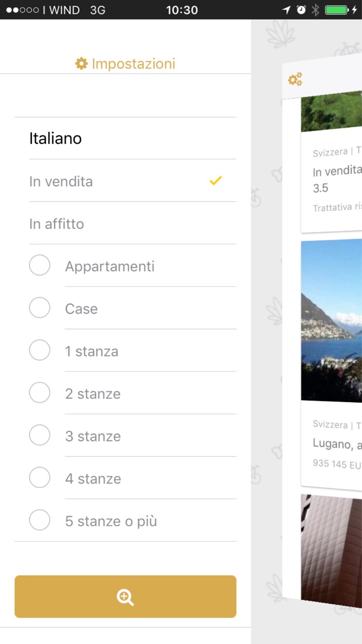This screenshot has width=362, height=644.
Task: Select the 5 stanze o più option
Action: (40, 520)
